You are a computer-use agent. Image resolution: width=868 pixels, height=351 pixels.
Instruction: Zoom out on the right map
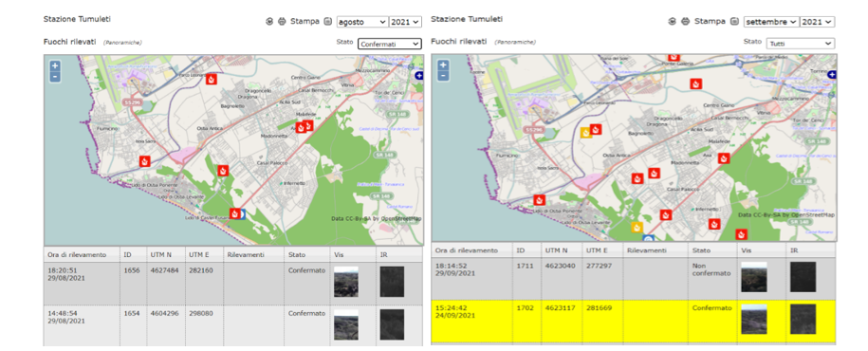[x=442, y=76]
